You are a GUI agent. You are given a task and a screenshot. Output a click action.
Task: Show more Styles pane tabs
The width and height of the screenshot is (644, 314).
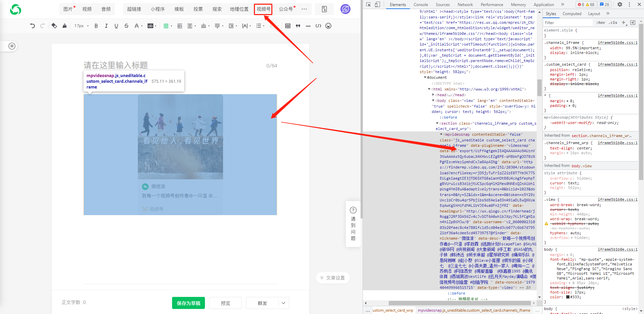click(x=608, y=13)
